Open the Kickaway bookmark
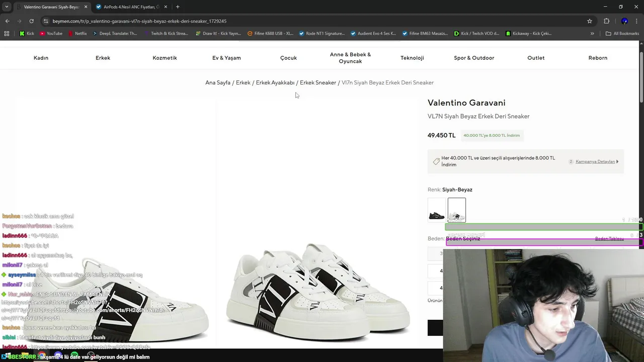 pyautogui.click(x=528, y=34)
